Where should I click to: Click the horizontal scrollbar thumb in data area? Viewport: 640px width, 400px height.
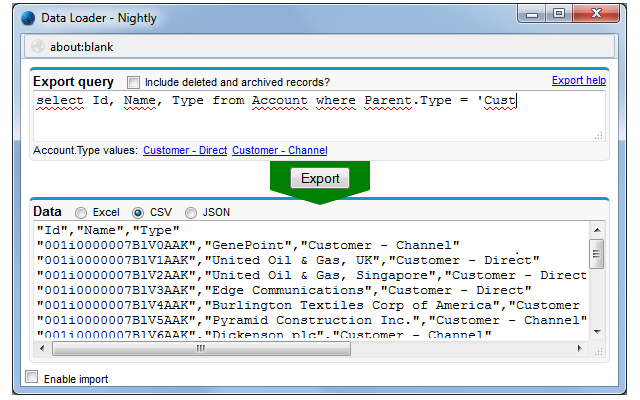pyautogui.click(x=200, y=348)
